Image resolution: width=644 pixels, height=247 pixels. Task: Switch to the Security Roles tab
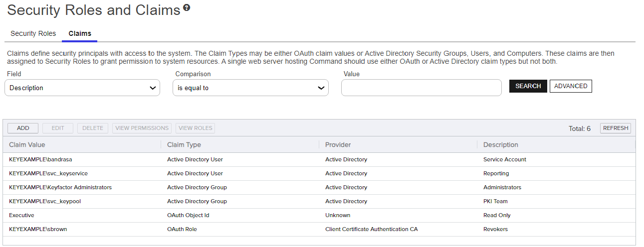(33, 33)
